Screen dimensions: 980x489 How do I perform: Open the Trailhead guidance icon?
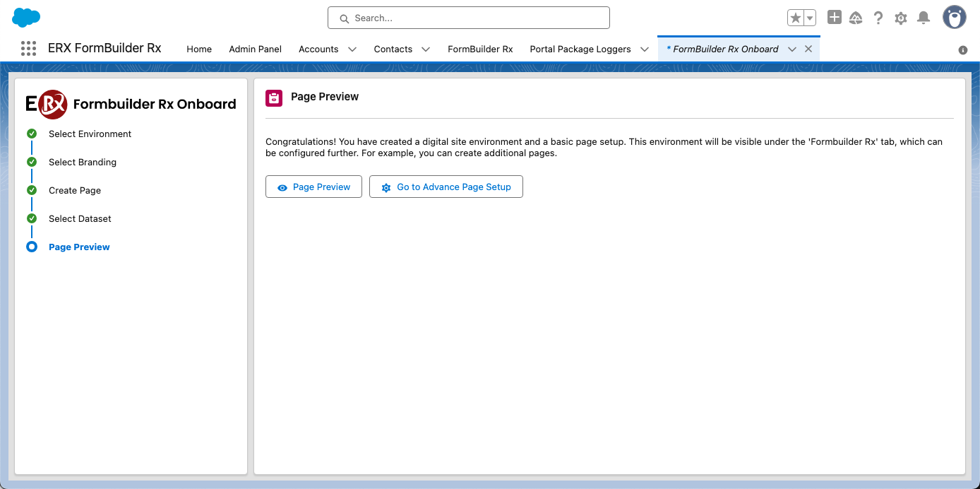856,18
